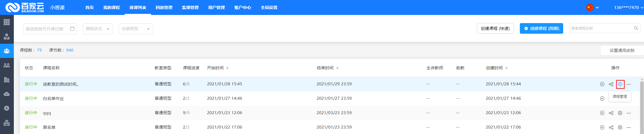This screenshot has height=134, width=644.
Task: Open 账户中心 in top navigation
Action: pyautogui.click(x=243, y=8)
